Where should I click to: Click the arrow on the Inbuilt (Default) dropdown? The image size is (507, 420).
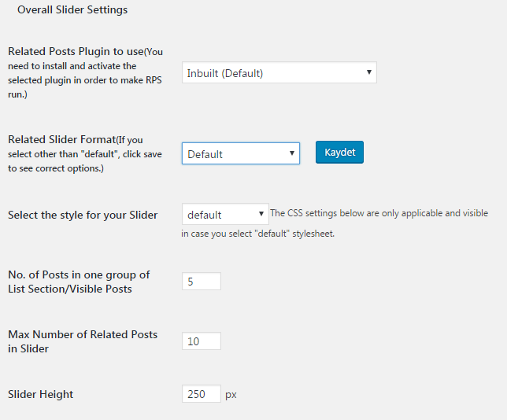(368, 73)
